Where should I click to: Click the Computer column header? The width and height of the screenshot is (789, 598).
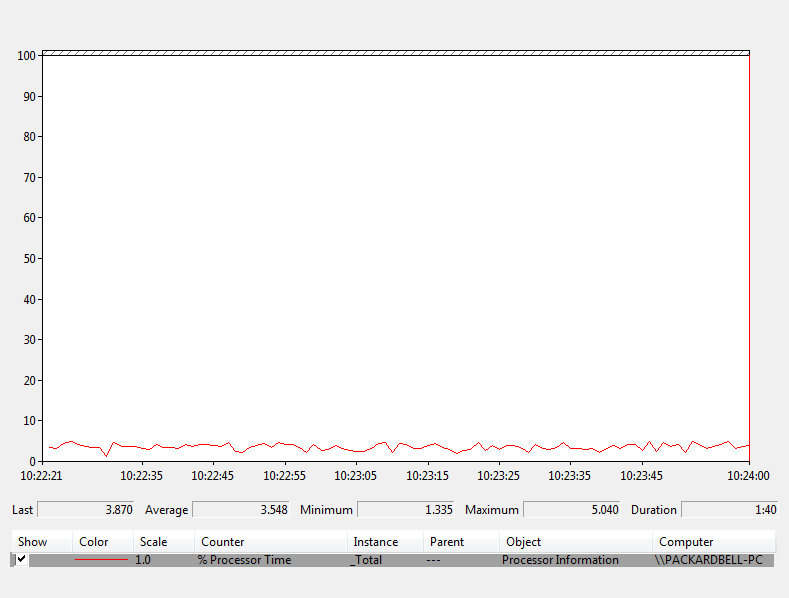coord(686,541)
